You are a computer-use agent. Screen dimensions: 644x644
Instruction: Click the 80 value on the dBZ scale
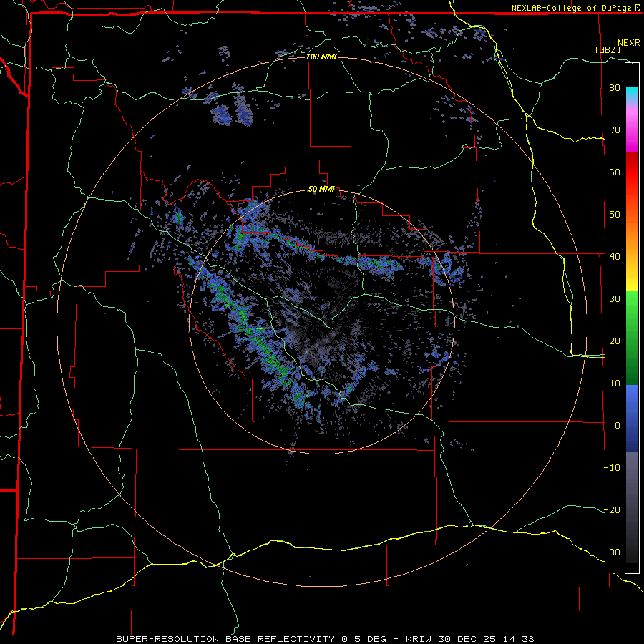(615, 88)
